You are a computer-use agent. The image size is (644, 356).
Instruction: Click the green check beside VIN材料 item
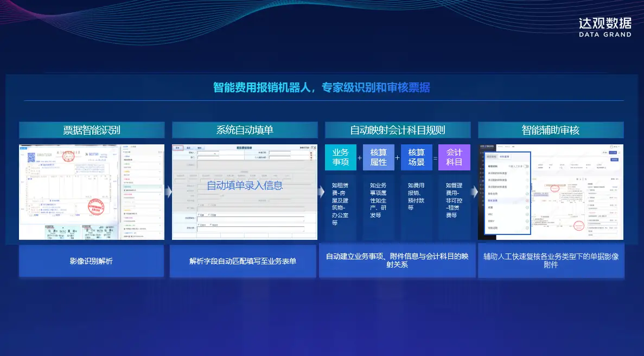click(x=526, y=214)
